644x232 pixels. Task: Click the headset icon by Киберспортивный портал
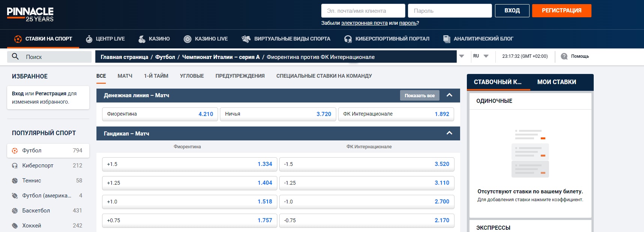click(348, 39)
